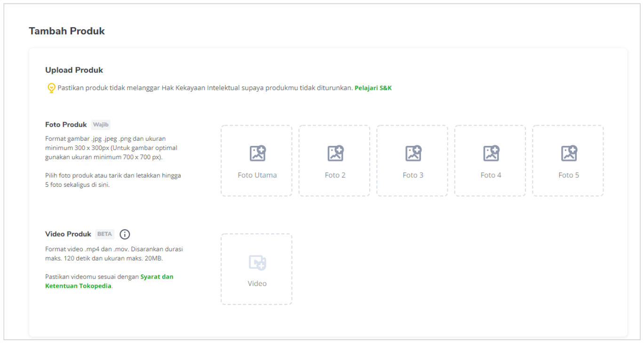Screen dimensions: 644x343
Task: Open Syarat dan Ketentuan Tokopedia link
Action: click(x=109, y=281)
